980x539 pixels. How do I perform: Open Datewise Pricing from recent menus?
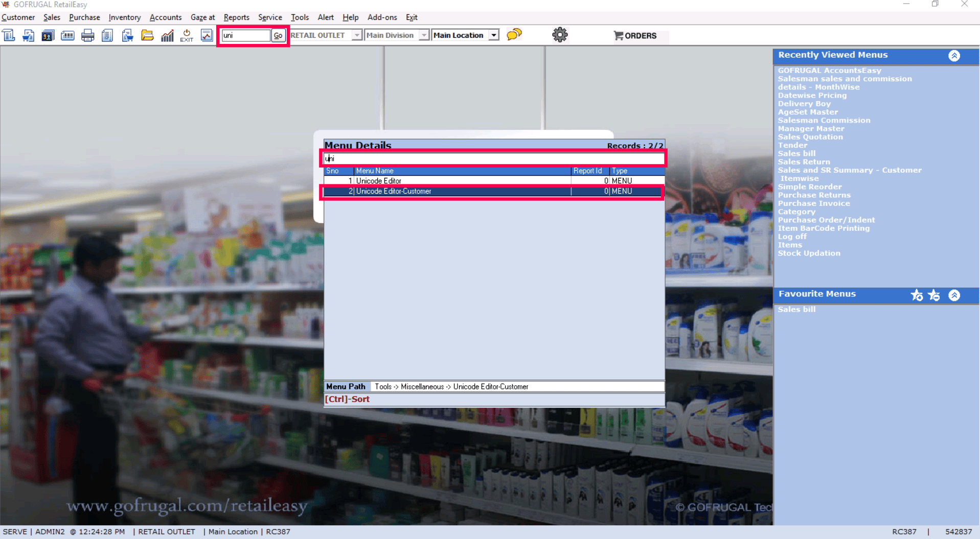812,96
